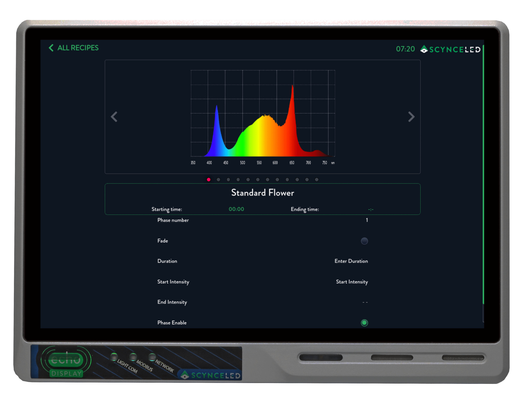The image size is (532, 409).
Task: Click the Duration label
Action: coord(167,261)
